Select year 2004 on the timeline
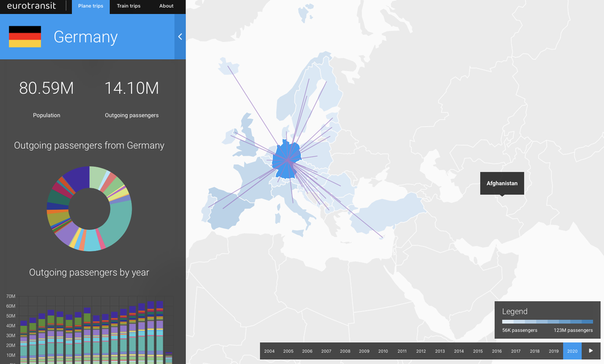 coord(269,351)
